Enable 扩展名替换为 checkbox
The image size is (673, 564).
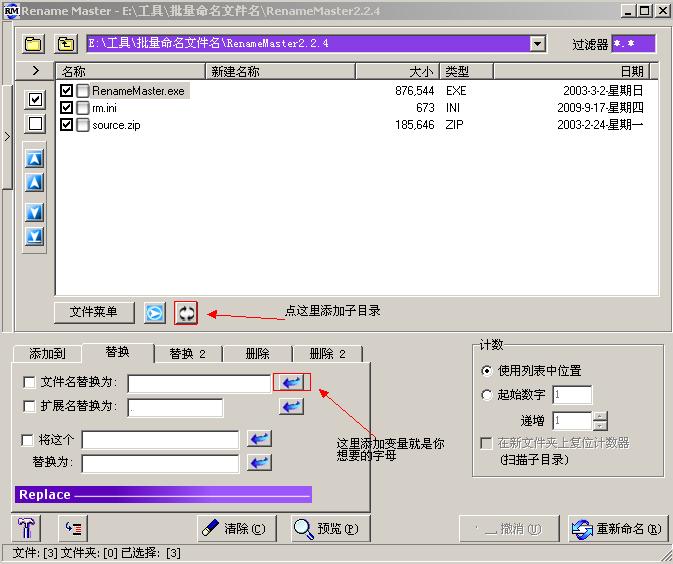click(29, 406)
